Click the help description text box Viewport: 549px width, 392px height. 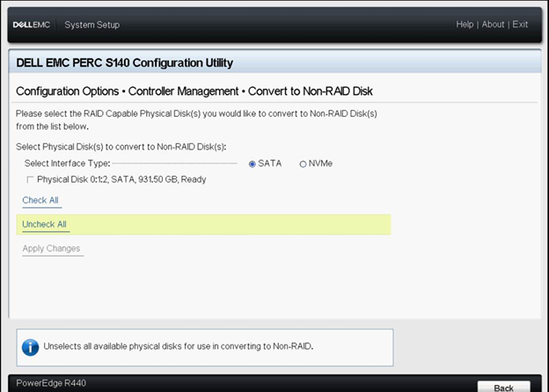pyautogui.click(x=205, y=347)
